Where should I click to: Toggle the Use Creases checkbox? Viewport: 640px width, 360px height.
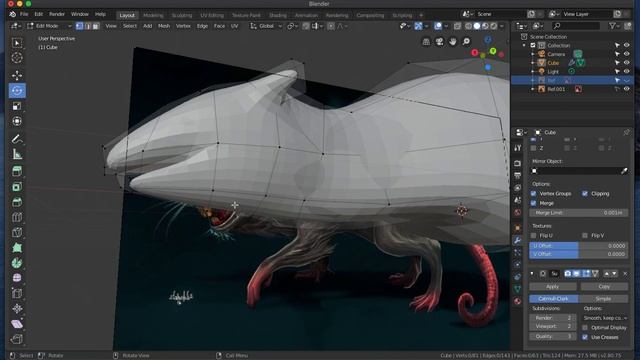click(x=585, y=337)
